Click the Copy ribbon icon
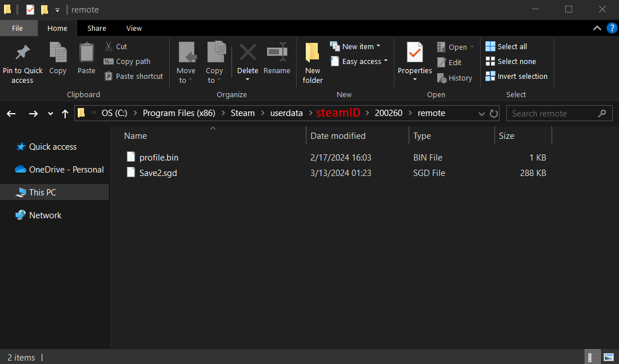The width and height of the screenshot is (619, 364). [58, 53]
